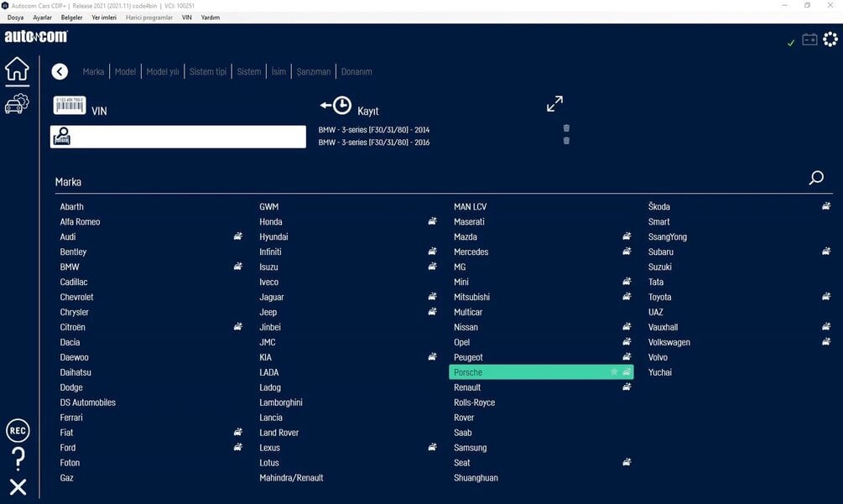This screenshot has height=504, width=843.
Task: Click the back arrow button
Action: tap(60, 71)
